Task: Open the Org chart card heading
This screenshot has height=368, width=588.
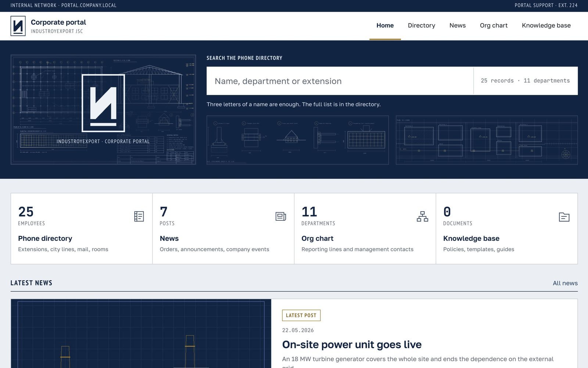Action: click(x=318, y=238)
